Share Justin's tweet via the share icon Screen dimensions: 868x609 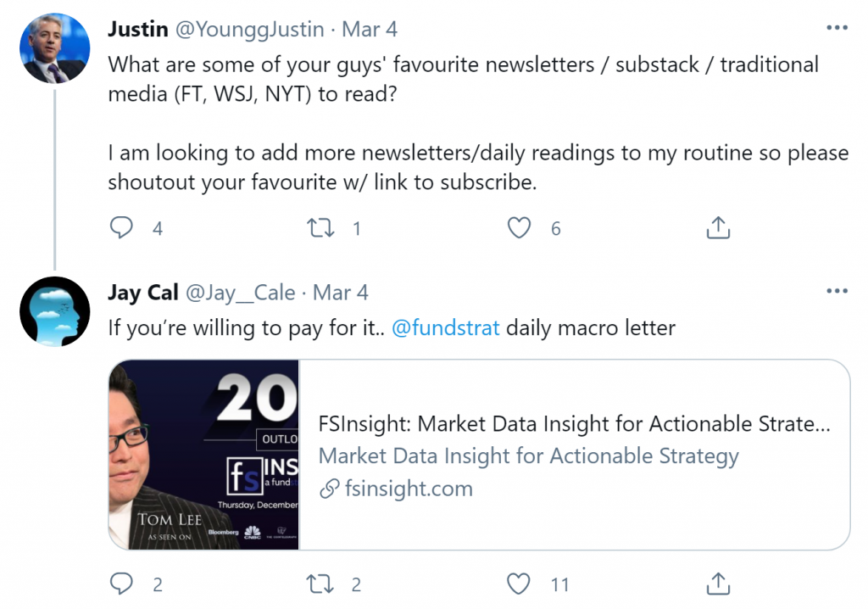coord(718,227)
